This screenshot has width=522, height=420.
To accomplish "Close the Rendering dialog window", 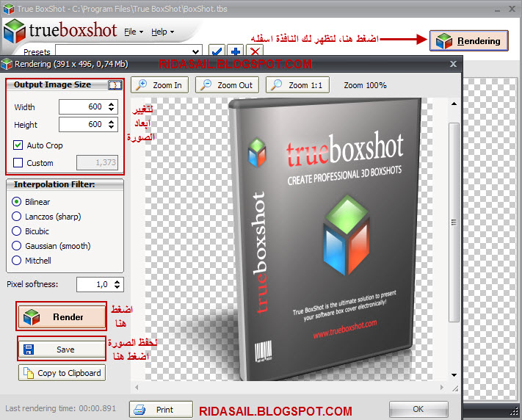I will pos(453,64).
